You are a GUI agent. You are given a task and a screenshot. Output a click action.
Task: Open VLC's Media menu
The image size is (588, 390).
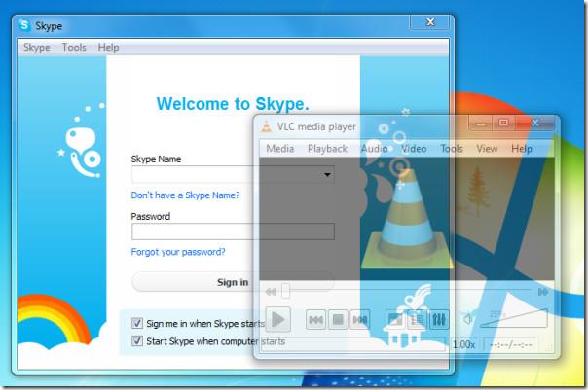pyautogui.click(x=280, y=149)
